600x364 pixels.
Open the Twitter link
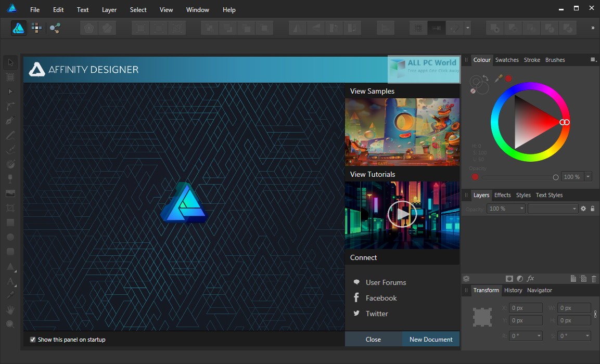pyautogui.click(x=377, y=314)
